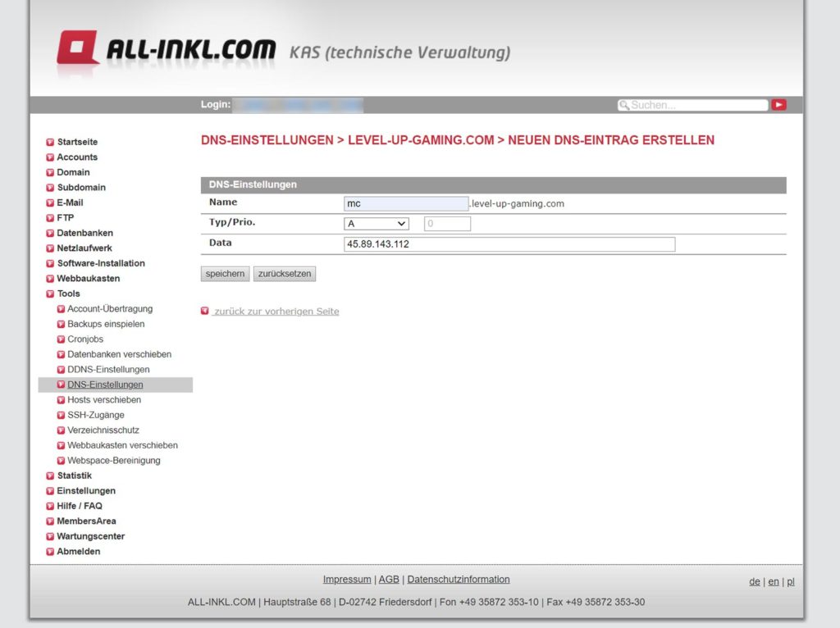Click the Name input field containing mc
Screen dimensions: 840x628
(x=406, y=203)
